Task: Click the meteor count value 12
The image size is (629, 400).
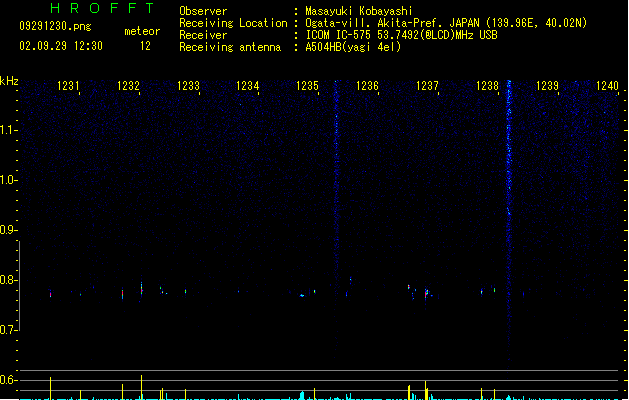Action: pyautogui.click(x=145, y=46)
